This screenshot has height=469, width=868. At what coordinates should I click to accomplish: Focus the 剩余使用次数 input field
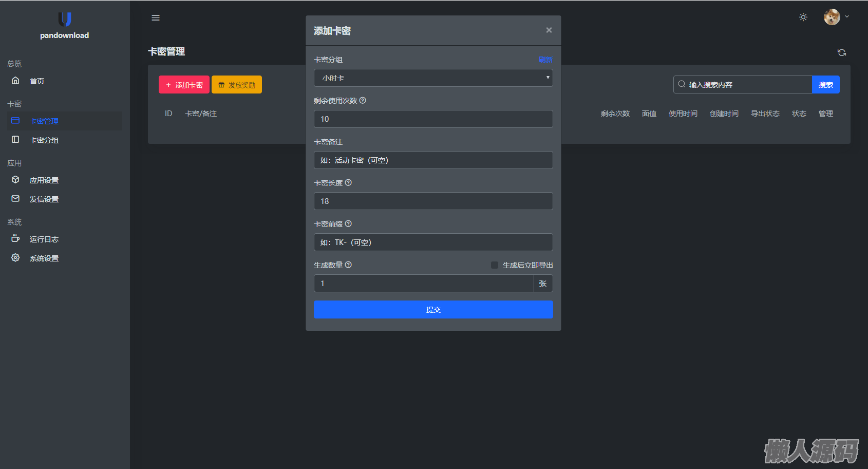click(x=433, y=119)
